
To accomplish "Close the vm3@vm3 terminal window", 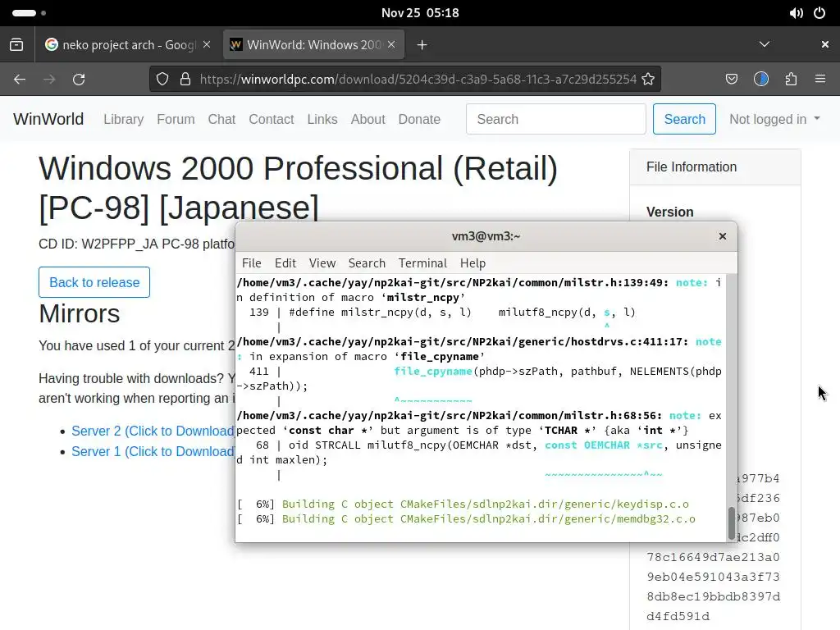I will [x=723, y=236].
